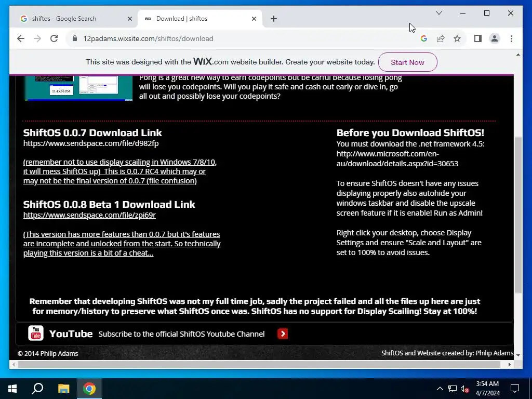The width and height of the screenshot is (532, 399).
Task: Open the network status tray icon
Action: coord(453,389)
